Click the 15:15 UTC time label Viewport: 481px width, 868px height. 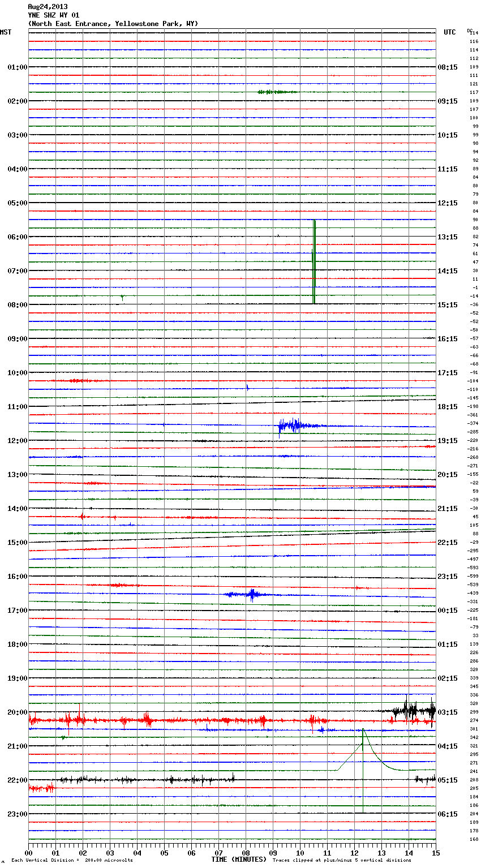[448, 305]
